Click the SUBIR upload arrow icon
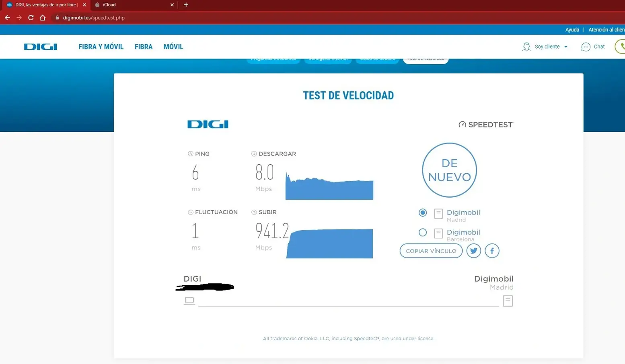The image size is (625, 364). click(254, 212)
